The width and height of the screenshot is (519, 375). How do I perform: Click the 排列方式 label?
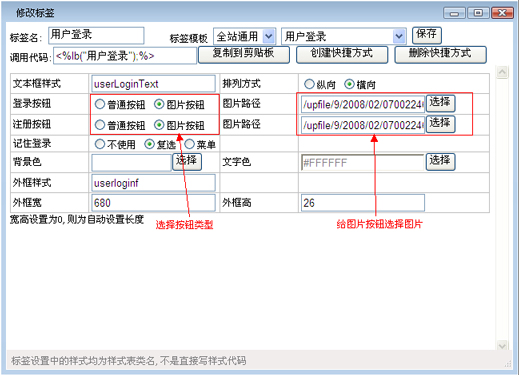point(241,83)
